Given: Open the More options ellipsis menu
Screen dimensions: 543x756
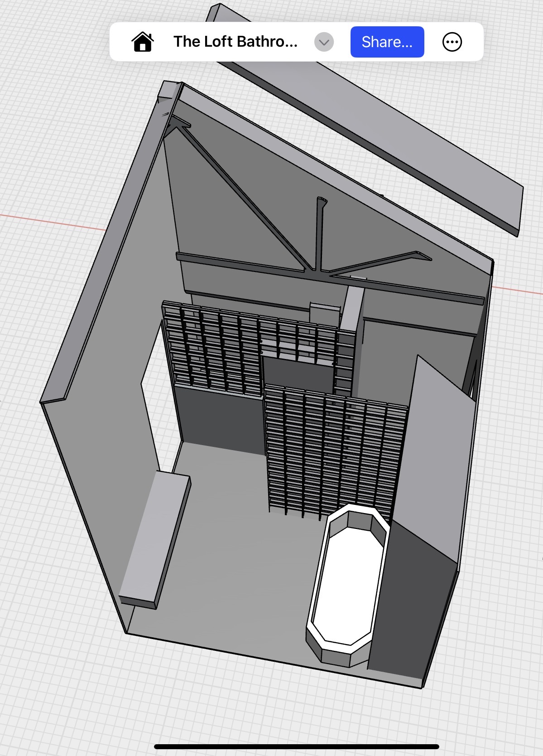Looking at the screenshot, I should [x=452, y=42].
